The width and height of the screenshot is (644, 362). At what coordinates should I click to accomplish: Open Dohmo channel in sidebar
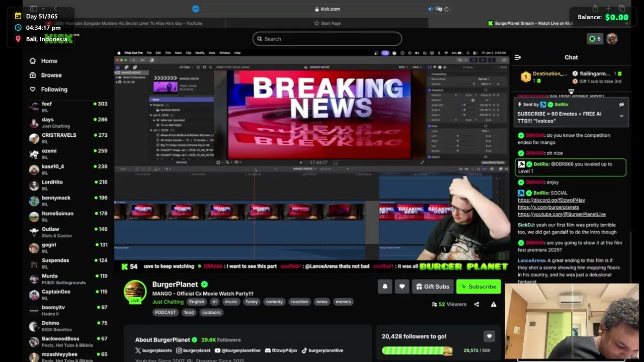coord(68,326)
